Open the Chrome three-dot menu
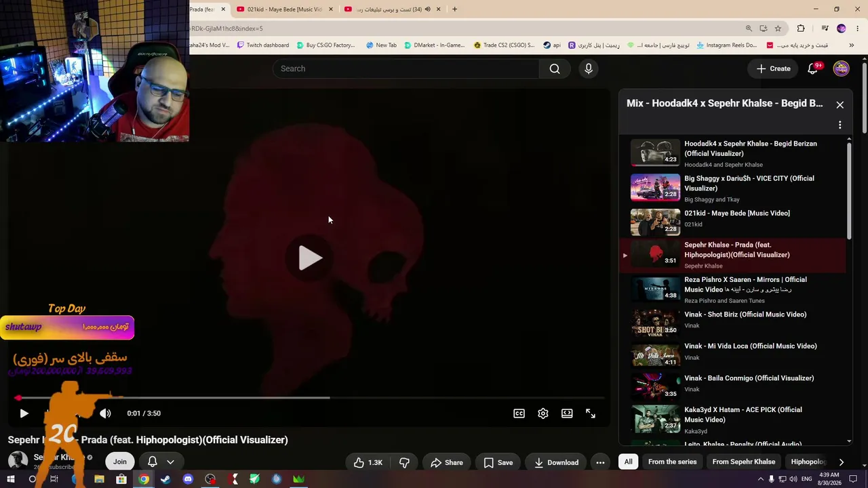Viewport: 868px width, 488px height. point(857,28)
